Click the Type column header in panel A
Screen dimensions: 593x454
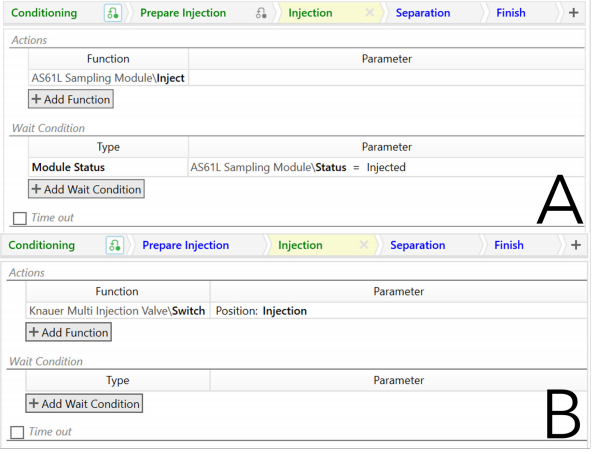click(x=108, y=147)
